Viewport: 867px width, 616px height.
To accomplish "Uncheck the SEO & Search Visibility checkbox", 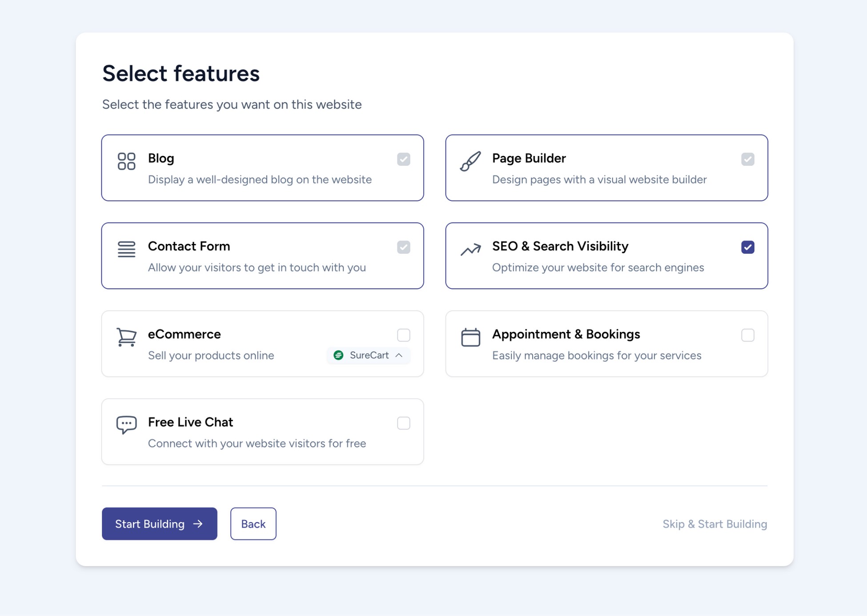I will point(748,247).
